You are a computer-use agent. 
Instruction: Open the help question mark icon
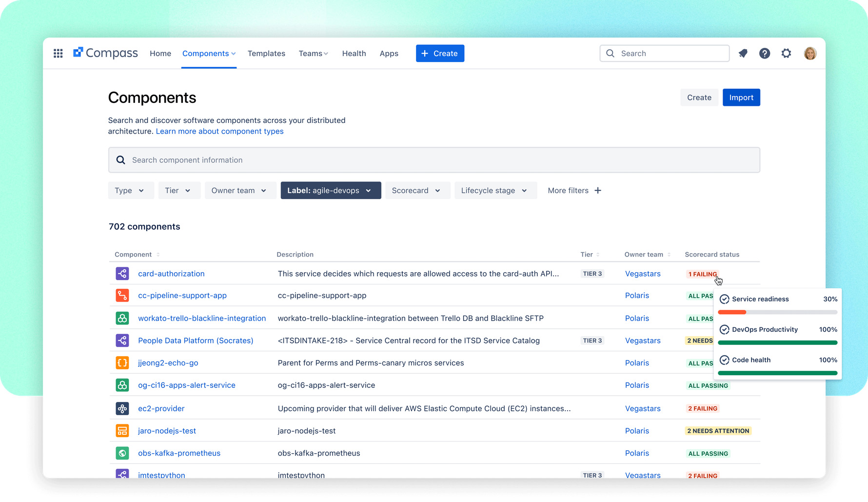pyautogui.click(x=765, y=53)
